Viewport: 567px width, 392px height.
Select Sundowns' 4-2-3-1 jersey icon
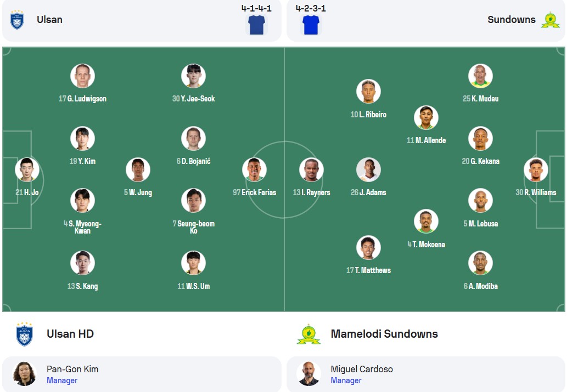point(311,25)
